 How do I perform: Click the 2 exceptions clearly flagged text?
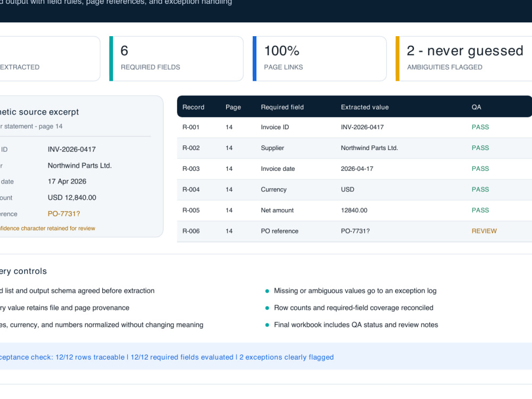pos(287,358)
